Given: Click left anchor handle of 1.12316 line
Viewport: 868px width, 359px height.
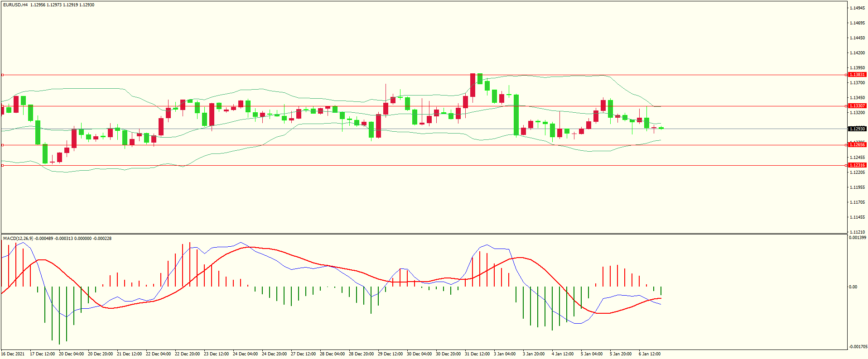Looking at the screenshot, I should [2, 165].
